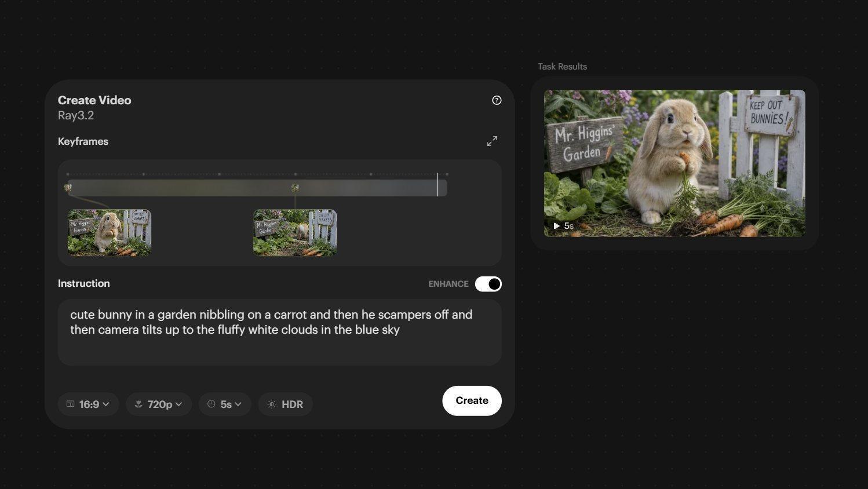Click the Ray3.2 model label
868x489 pixels.
pos(76,115)
